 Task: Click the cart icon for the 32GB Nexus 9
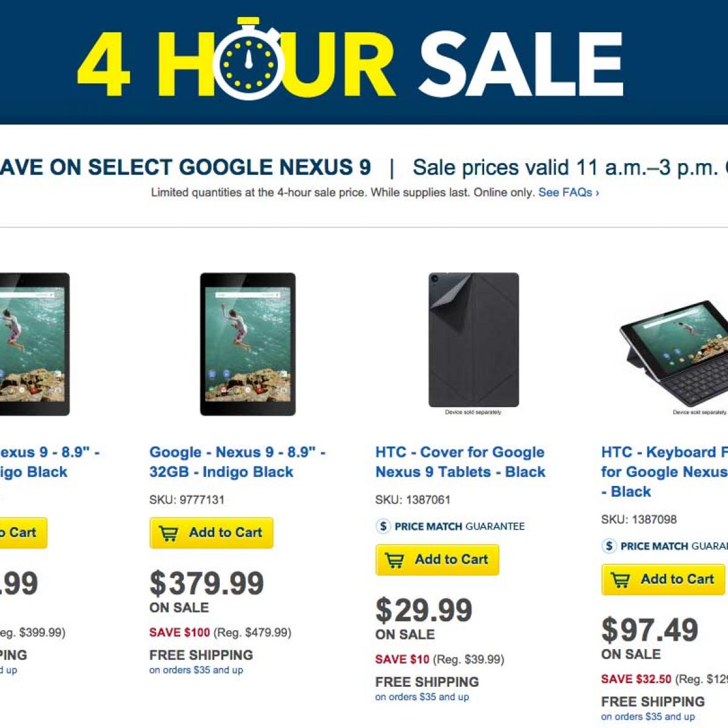click(x=169, y=533)
